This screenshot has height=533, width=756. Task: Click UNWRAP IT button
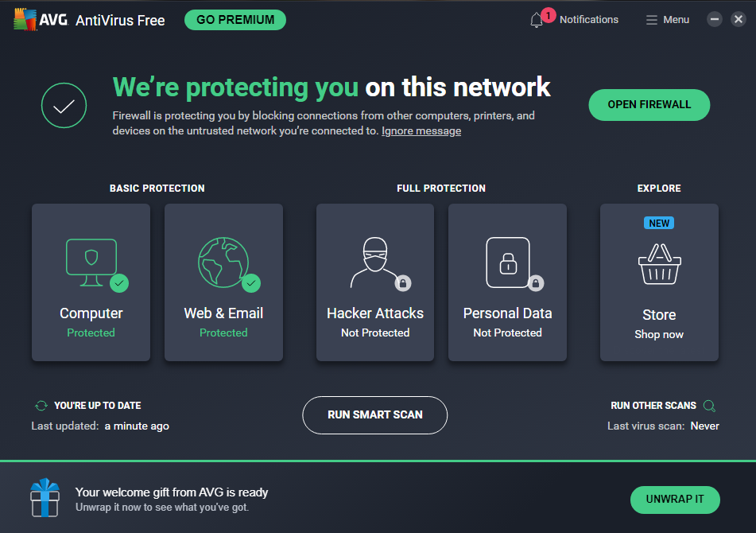(675, 500)
